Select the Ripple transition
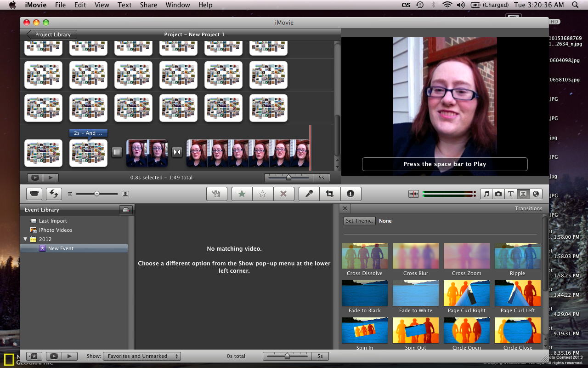 (x=518, y=260)
